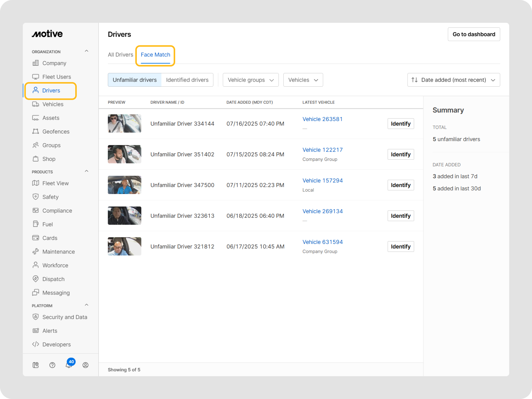Toggle the Date added sort order

(x=453, y=80)
